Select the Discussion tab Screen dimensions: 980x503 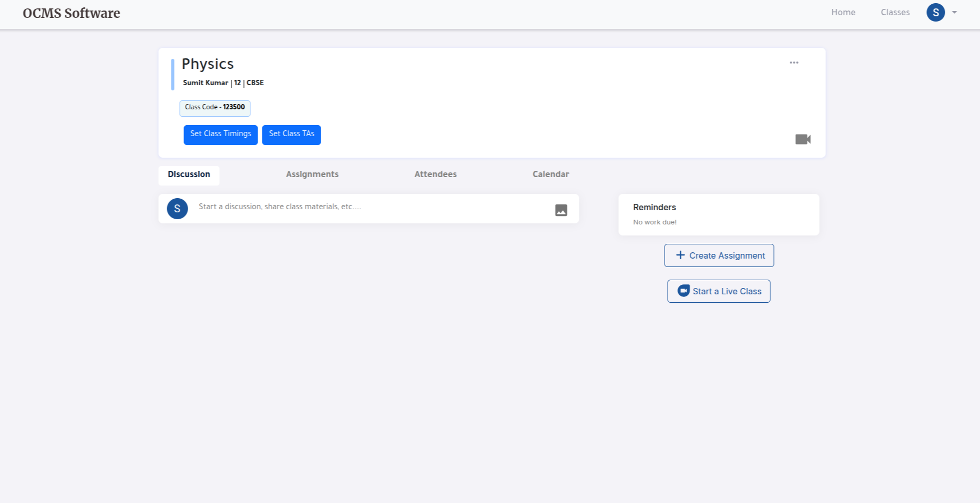click(x=189, y=174)
